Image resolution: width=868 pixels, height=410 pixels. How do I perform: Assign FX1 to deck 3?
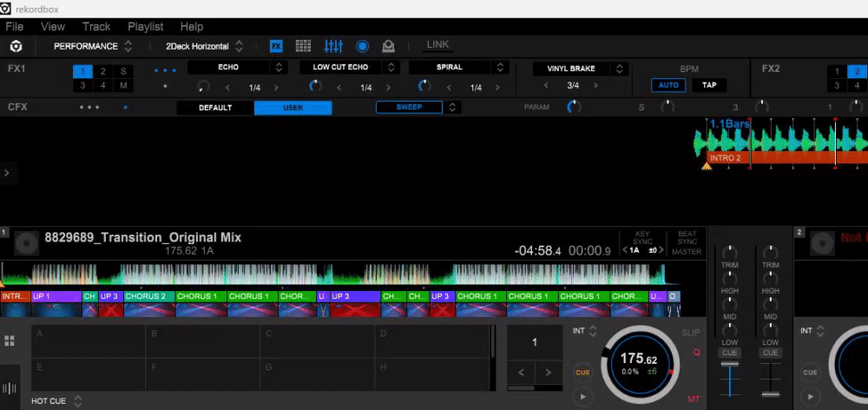coord(83,86)
